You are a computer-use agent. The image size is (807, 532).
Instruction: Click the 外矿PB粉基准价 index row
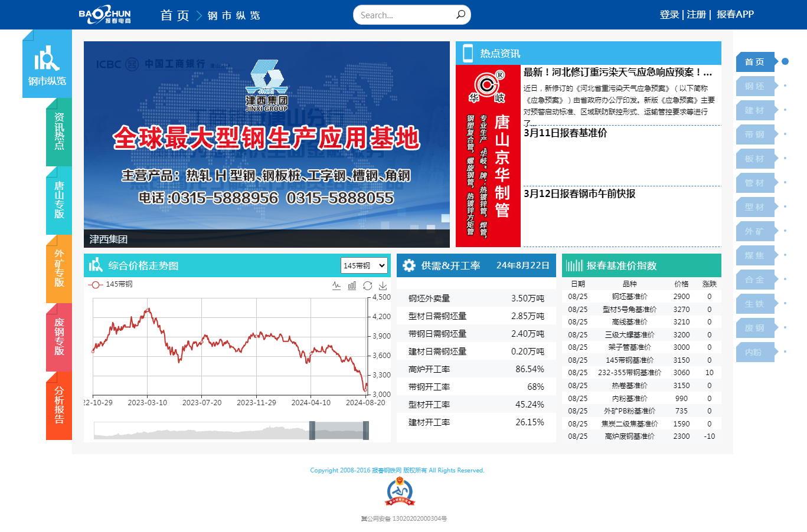(x=642, y=411)
